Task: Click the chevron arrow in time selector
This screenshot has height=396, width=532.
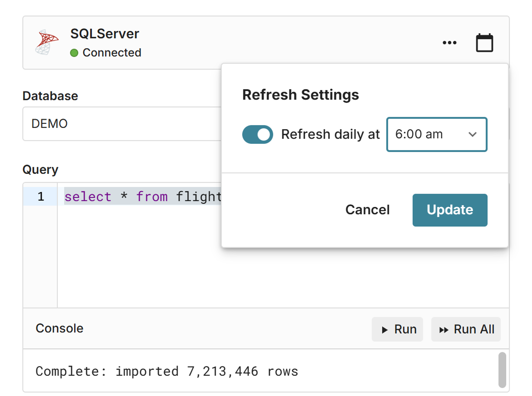Action: (472, 134)
